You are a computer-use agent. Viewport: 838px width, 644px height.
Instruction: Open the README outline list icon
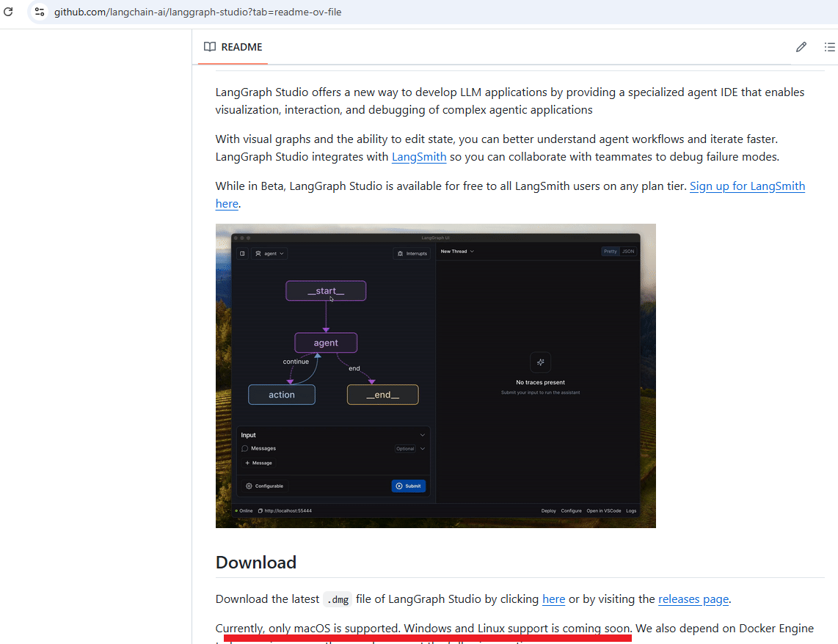click(x=829, y=47)
